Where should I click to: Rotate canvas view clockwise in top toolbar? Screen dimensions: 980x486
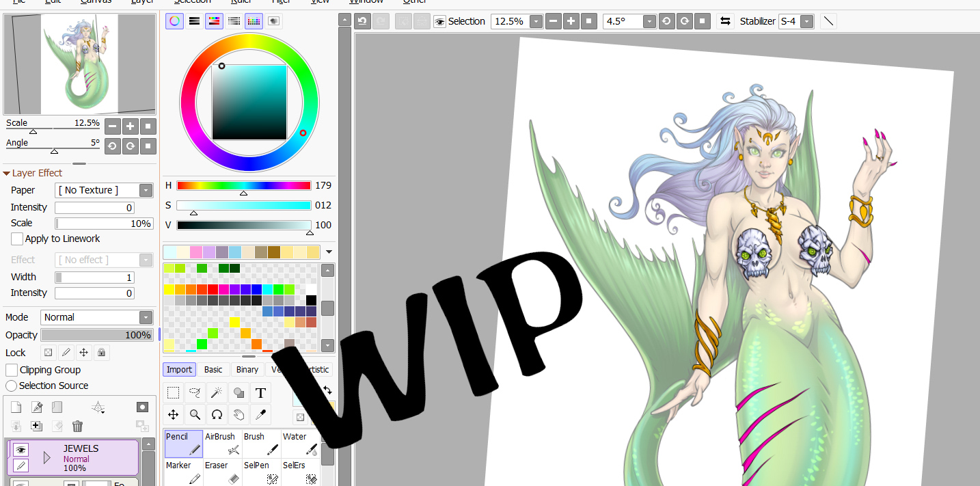pyautogui.click(x=684, y=21)
